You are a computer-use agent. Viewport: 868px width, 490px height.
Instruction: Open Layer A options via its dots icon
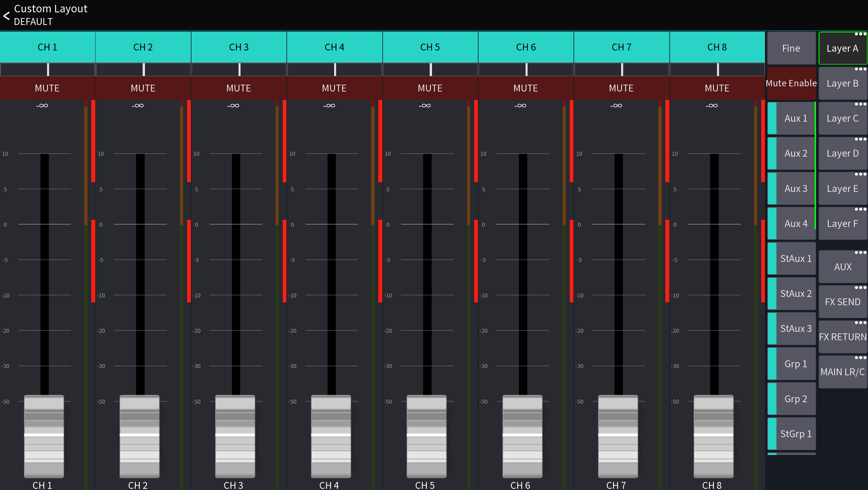[x=860, y=34]
